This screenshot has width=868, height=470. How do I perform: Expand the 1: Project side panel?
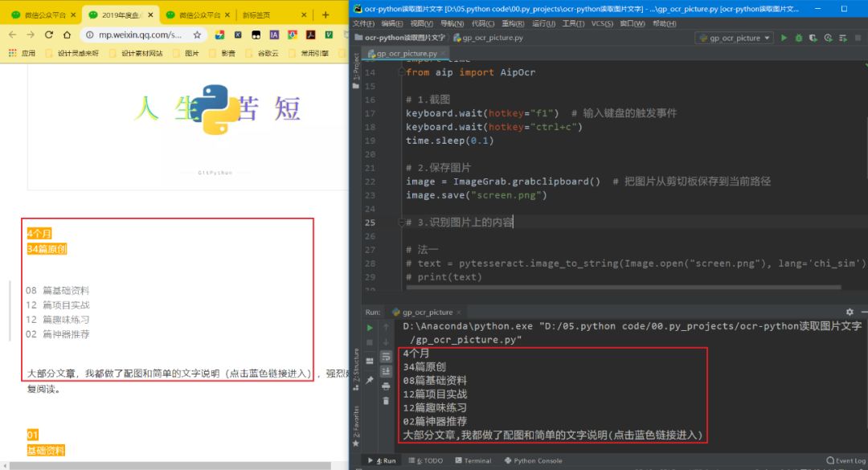[x=357, y=69]
